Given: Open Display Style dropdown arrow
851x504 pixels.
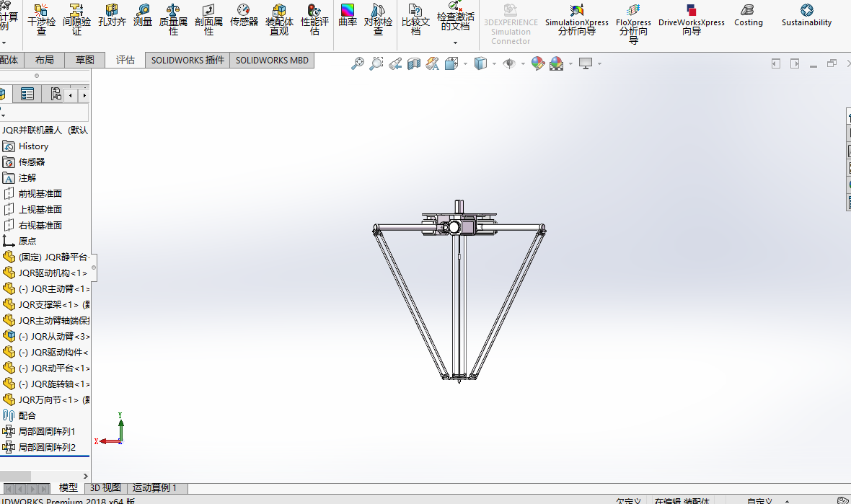Looking at the screenshot, I should click(x=495, y=64).
